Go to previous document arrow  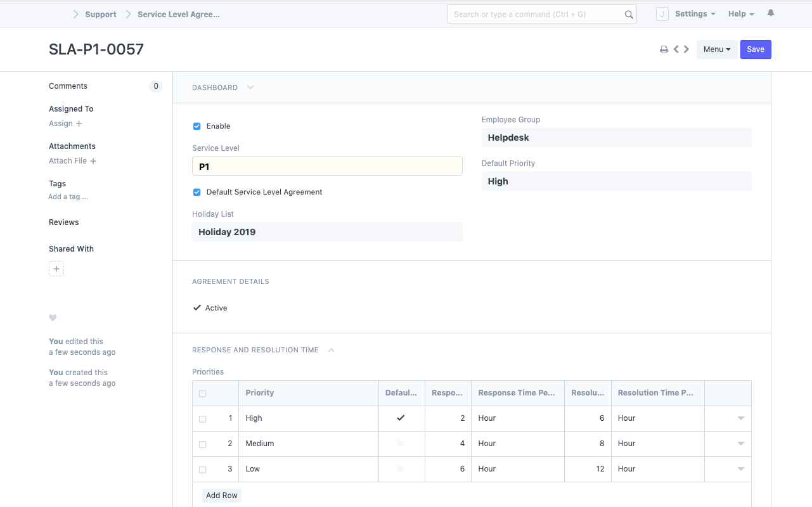tap(676, 49)
